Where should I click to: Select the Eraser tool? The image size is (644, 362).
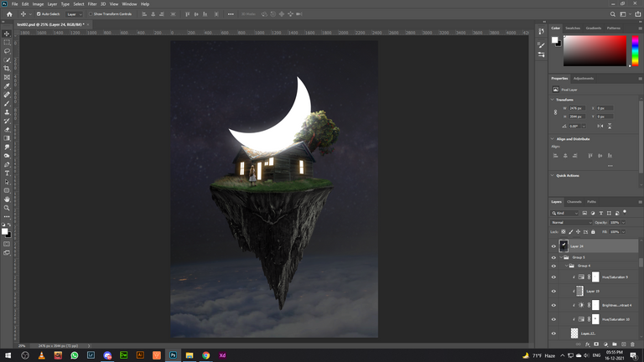point(7,129)
